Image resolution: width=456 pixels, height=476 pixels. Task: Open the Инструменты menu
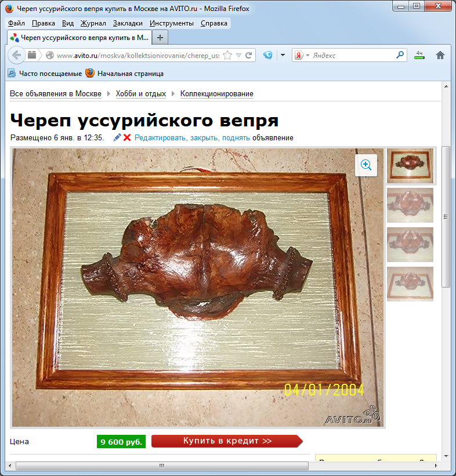pyautogui.click(x=171, y=23)
